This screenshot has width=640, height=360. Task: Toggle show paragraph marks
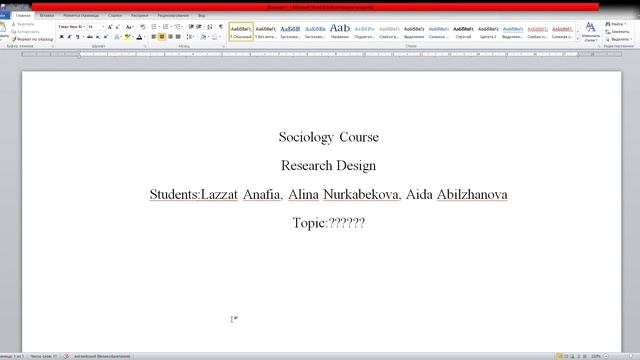pyautogui.click(x=221, y=27)
